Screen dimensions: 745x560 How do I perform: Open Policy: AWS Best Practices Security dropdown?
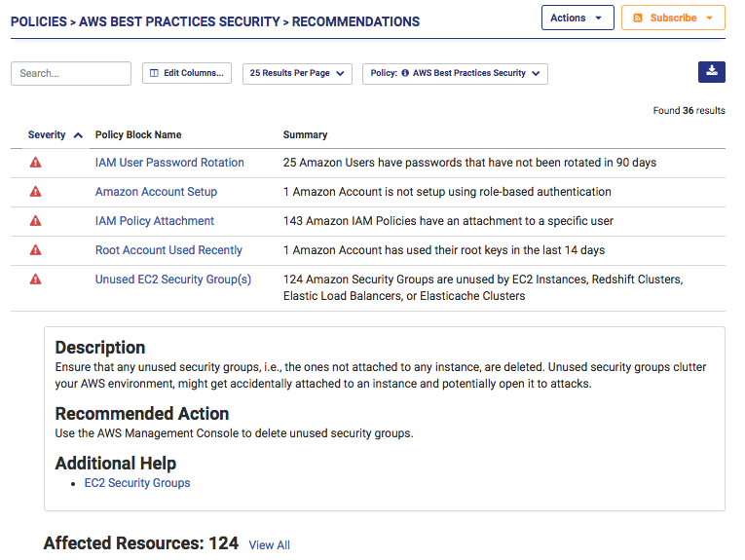click(x=455, y=74)
